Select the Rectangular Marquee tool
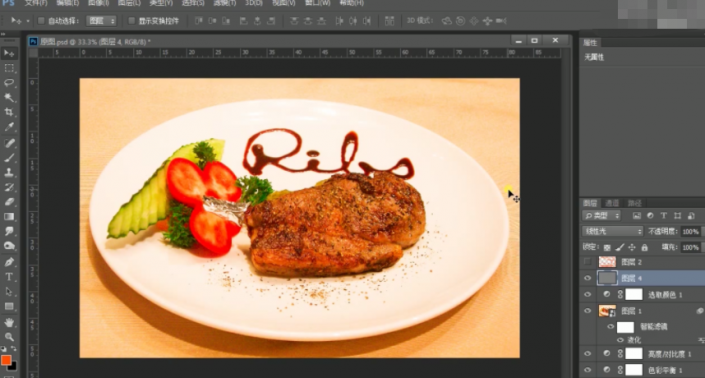The width and height of the screenshot is (705, 378). (x=9, y=68)
